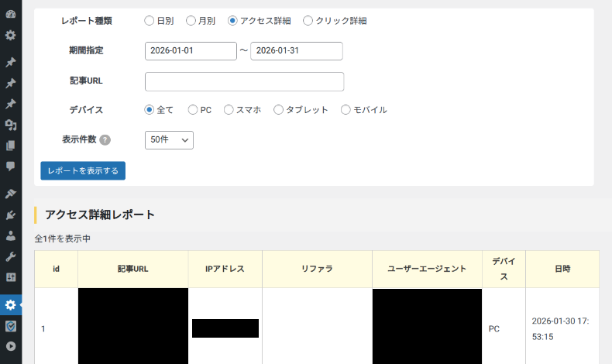Click the start date field 2026-01-01
612x364 pixels.
(191, 51)
